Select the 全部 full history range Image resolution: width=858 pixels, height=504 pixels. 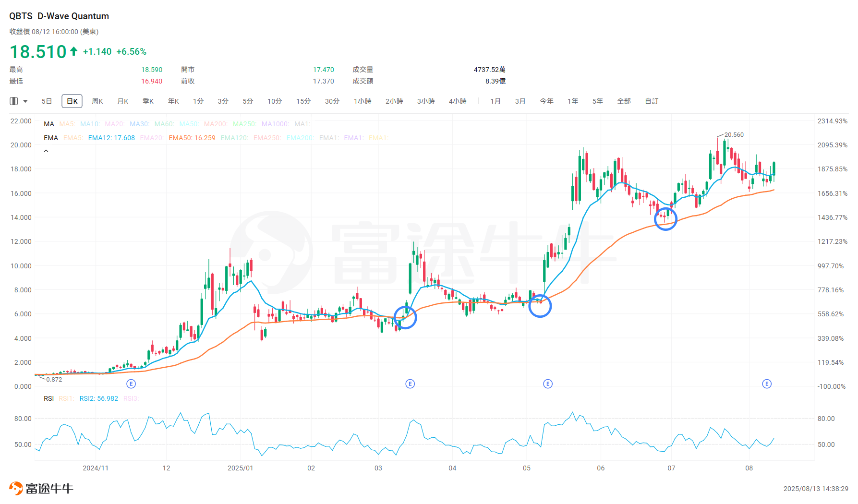coord(624,101)
